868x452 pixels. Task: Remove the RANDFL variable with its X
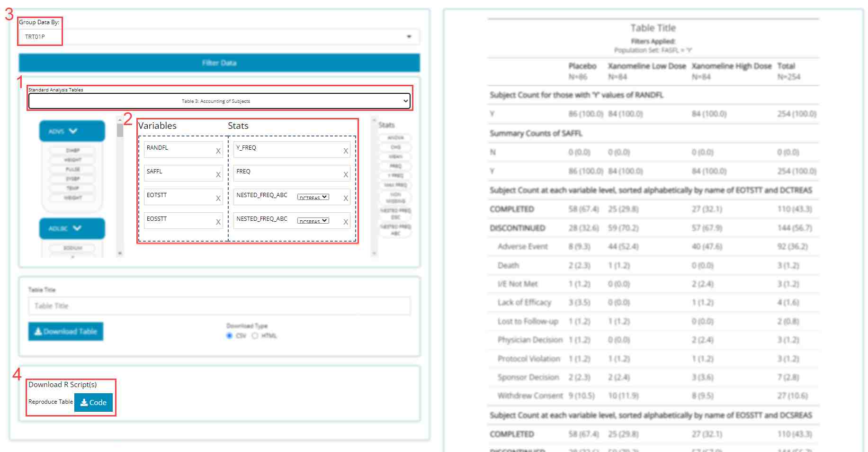point(218,151)
